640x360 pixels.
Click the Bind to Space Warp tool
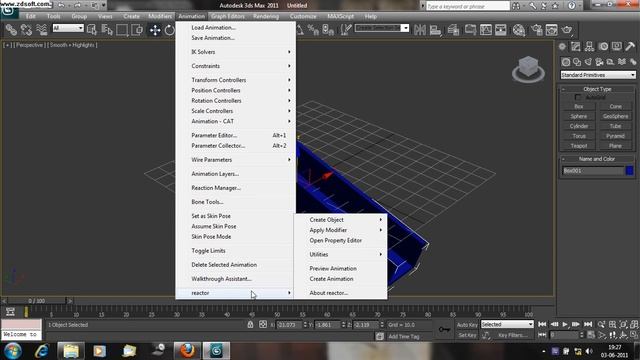pyautogui.click(x=42, y=30)
